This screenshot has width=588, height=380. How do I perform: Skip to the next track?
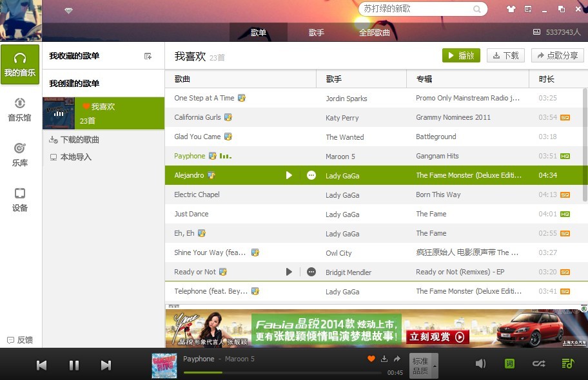point(106,365)
